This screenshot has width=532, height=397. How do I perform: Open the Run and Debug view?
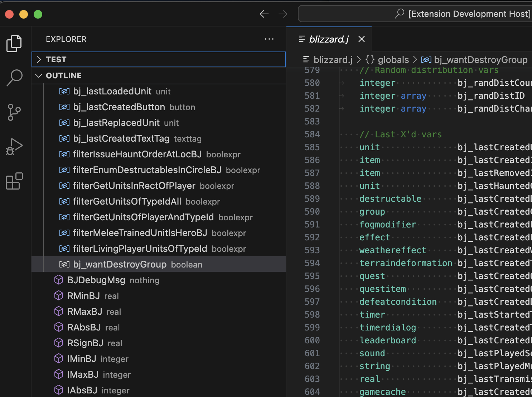tap(14, 147)
